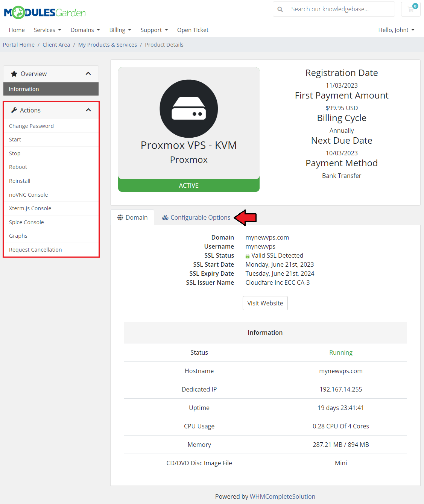The height and width of the screenshot is (504, 424).
Task: Click the ModulesGarden logo
Action: pos(45,12)
